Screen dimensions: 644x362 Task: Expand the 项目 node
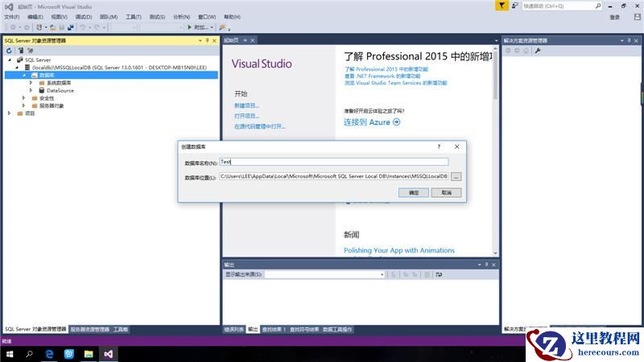pos(9,113)
